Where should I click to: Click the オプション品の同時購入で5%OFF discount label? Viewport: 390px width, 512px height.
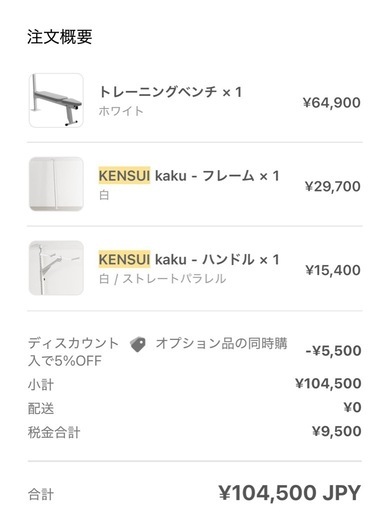(x=158, y=352)
